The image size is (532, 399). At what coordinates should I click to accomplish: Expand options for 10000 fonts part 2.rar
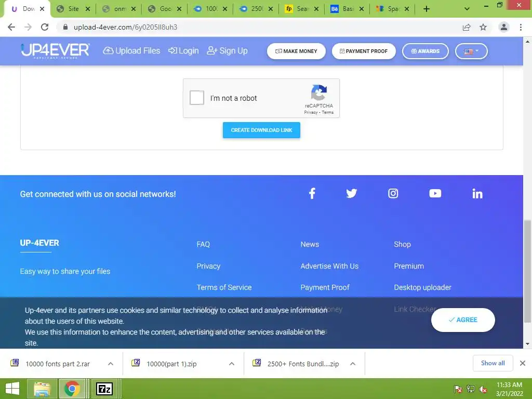coord(111,364)
